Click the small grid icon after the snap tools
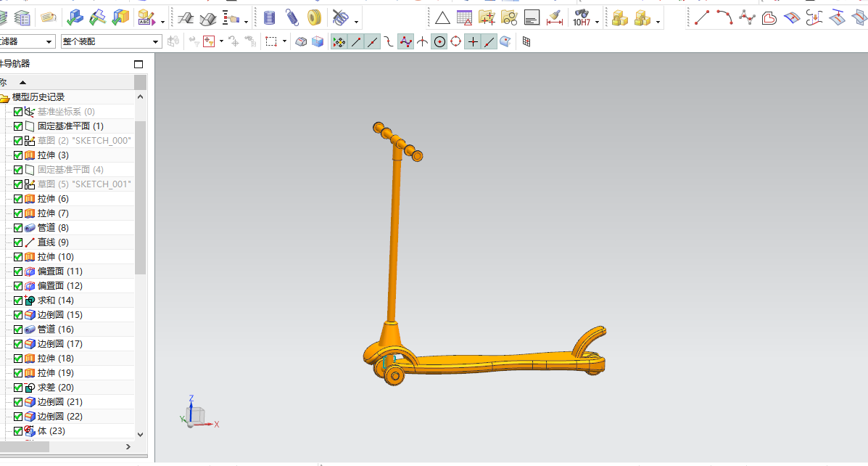 526,41
